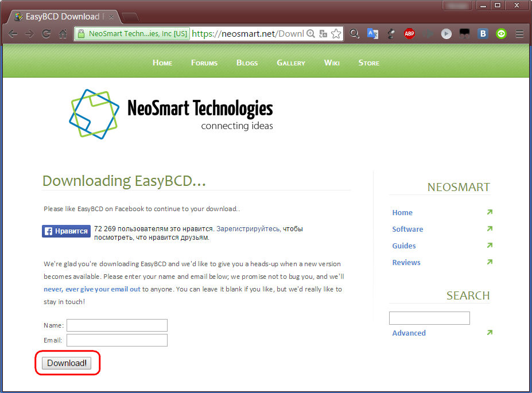Close the EasyBCD Download tab
532x393 pixels.
pyautogui.click(x=111, y=17)
